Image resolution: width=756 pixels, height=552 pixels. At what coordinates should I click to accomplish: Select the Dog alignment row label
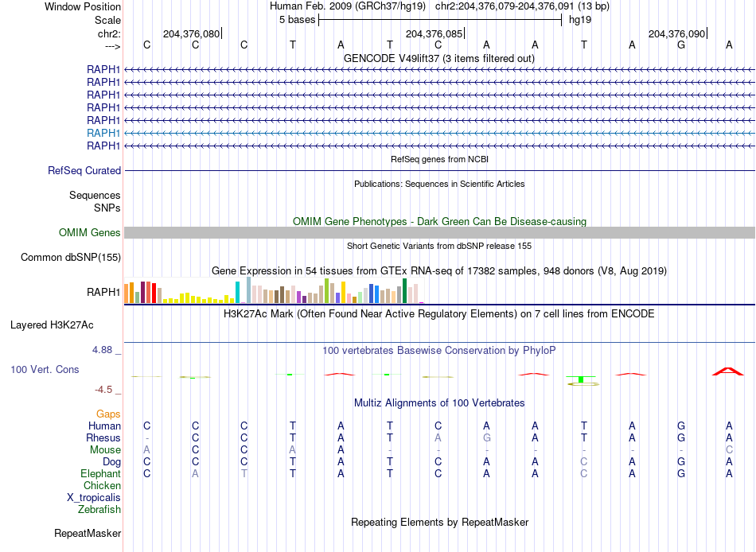(111, 462)
